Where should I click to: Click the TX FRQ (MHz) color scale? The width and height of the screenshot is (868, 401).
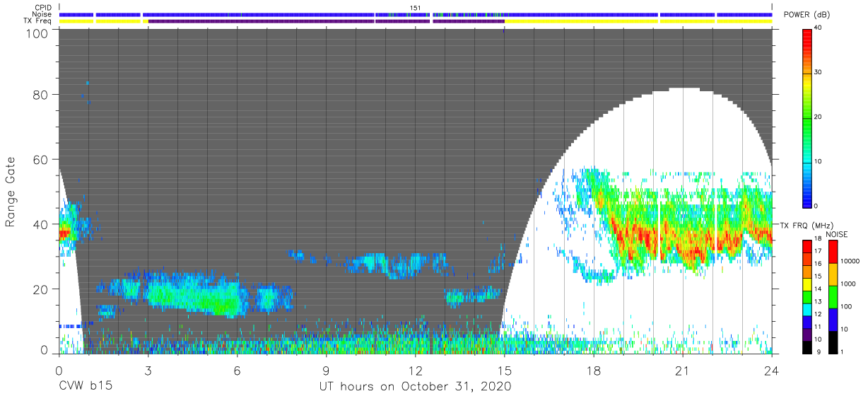pyautogui.click(x=807, y=296)
